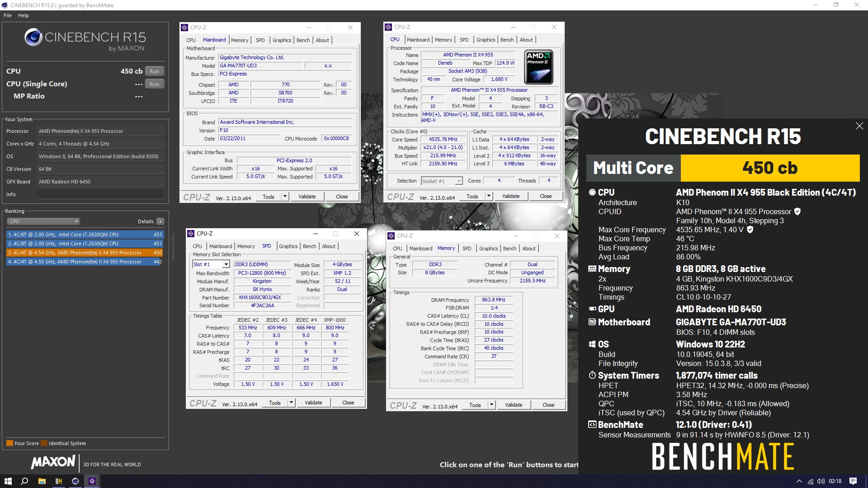Screen dimensions: 868x488
Task: Open Tools dropdown arrow in Mainboard window
Action: coord(285,197)
